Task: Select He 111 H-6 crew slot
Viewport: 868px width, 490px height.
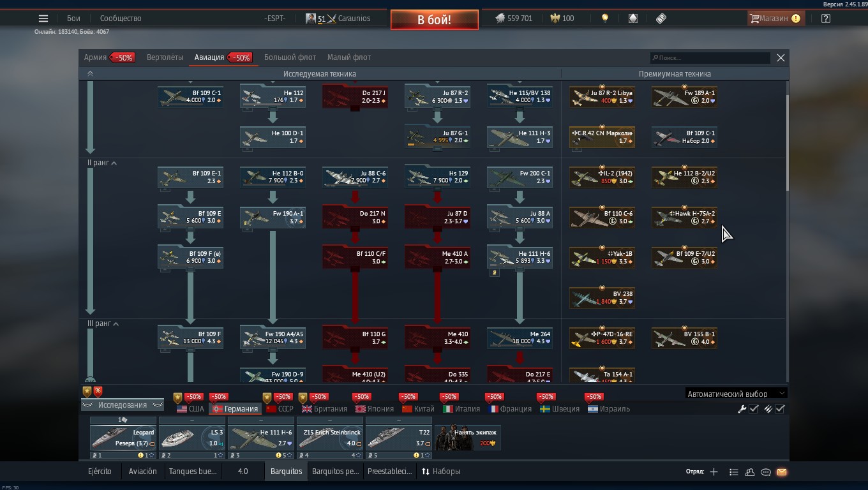Action: (261, 438)
